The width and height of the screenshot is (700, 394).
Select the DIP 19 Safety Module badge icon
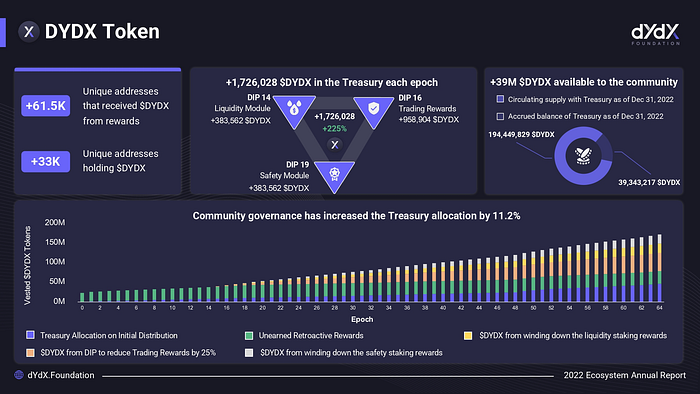[x=334, y=176]
